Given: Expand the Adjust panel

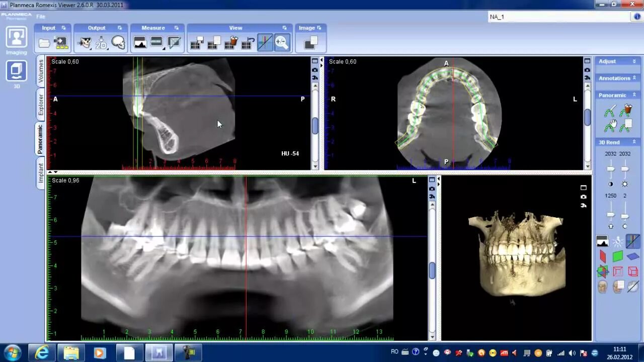Looking at the screenshot, I should click(634, 61).
